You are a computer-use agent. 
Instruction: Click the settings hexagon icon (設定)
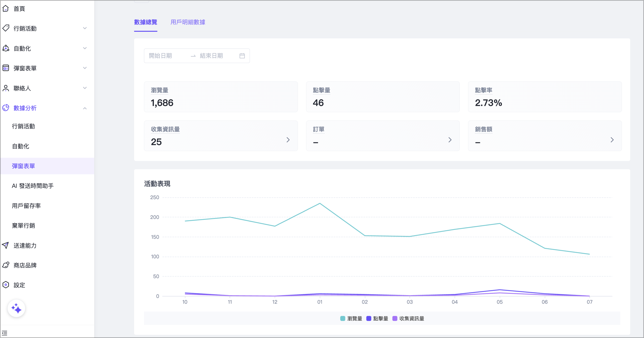point(6,285)
